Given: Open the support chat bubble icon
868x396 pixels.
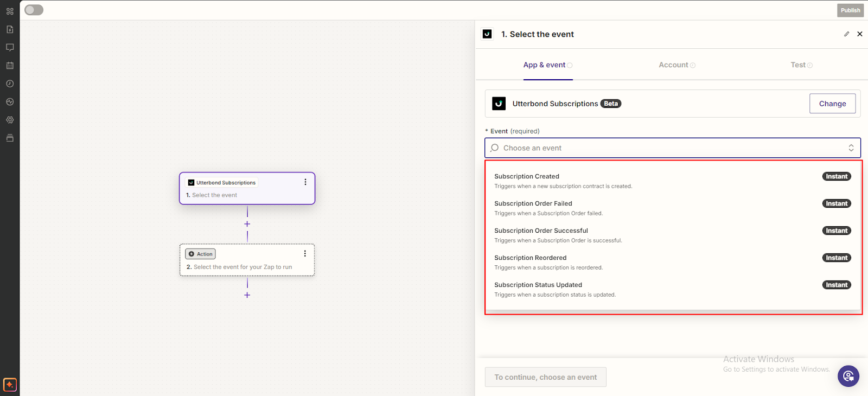Looking at the screenshot, I should (x=848, y=376).
